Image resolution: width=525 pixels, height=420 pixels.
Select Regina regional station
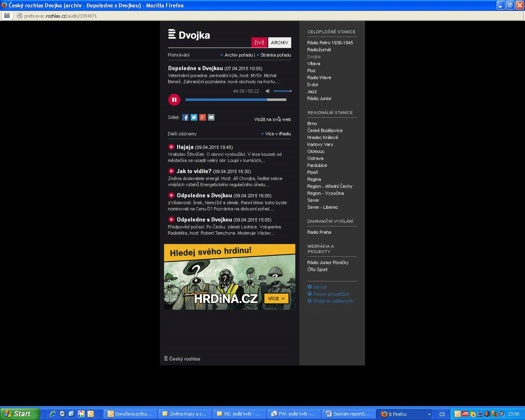click(314, 179)
